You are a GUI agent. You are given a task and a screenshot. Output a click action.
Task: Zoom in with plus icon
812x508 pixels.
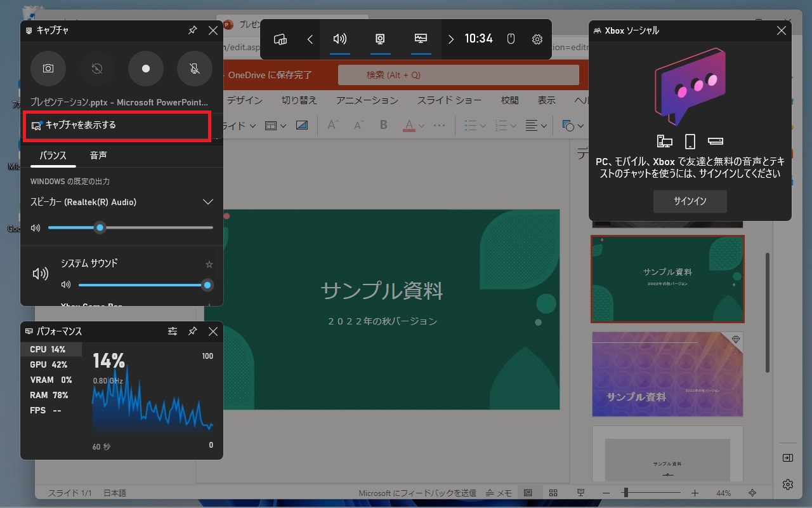click(695, 493)
